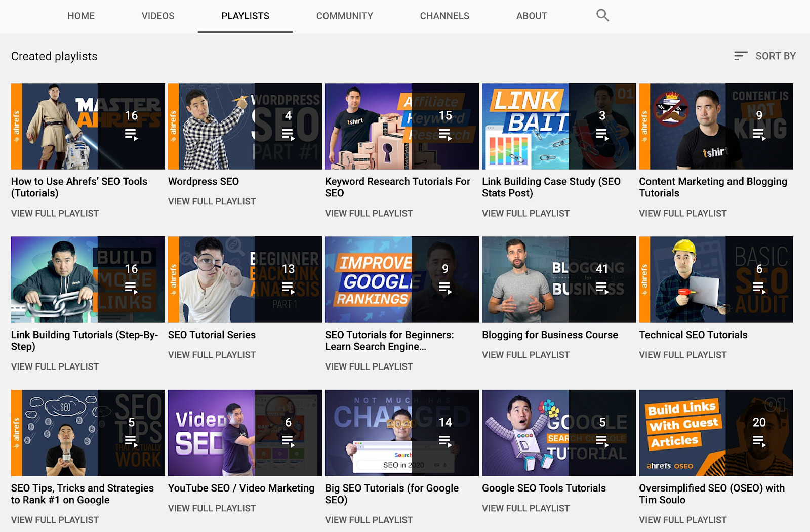The height and width of the screenshot is (532, 810).
Task: Go to the ABOUT tab
Action: point(531,16)
